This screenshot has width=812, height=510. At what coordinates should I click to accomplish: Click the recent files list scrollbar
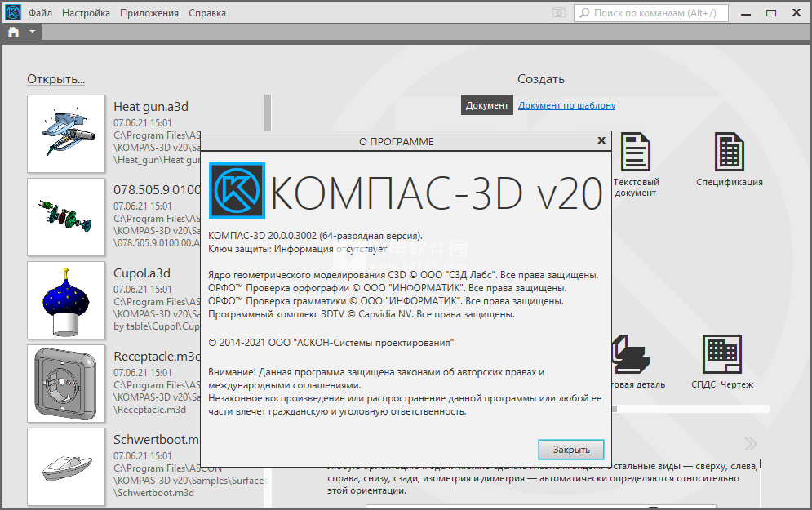coord(268,113)
